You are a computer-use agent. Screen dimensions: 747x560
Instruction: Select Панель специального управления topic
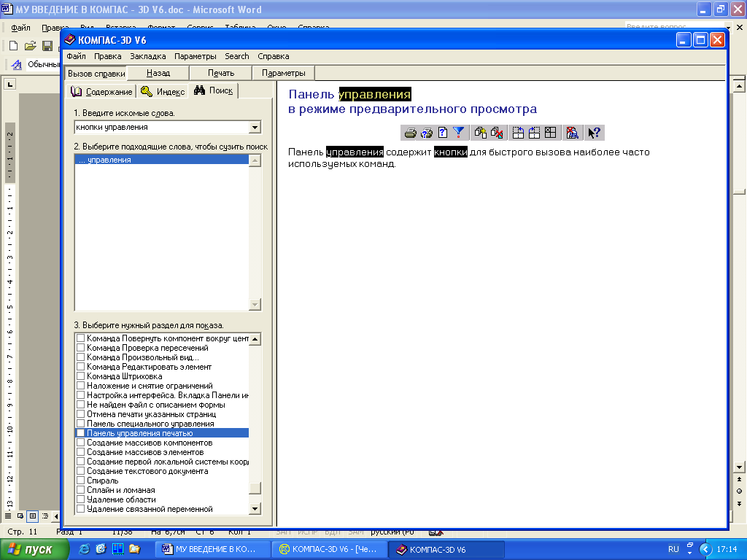[150, 424]
